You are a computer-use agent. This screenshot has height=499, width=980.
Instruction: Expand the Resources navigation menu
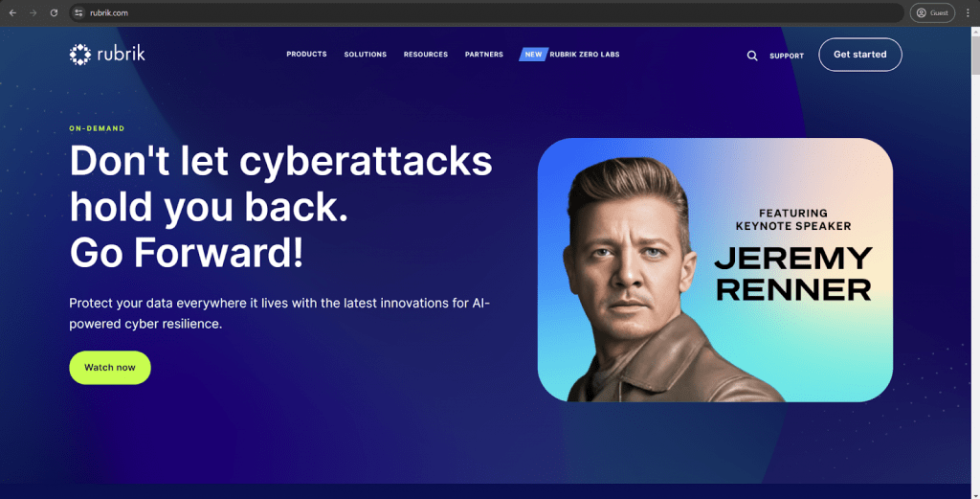pos(425,55)
